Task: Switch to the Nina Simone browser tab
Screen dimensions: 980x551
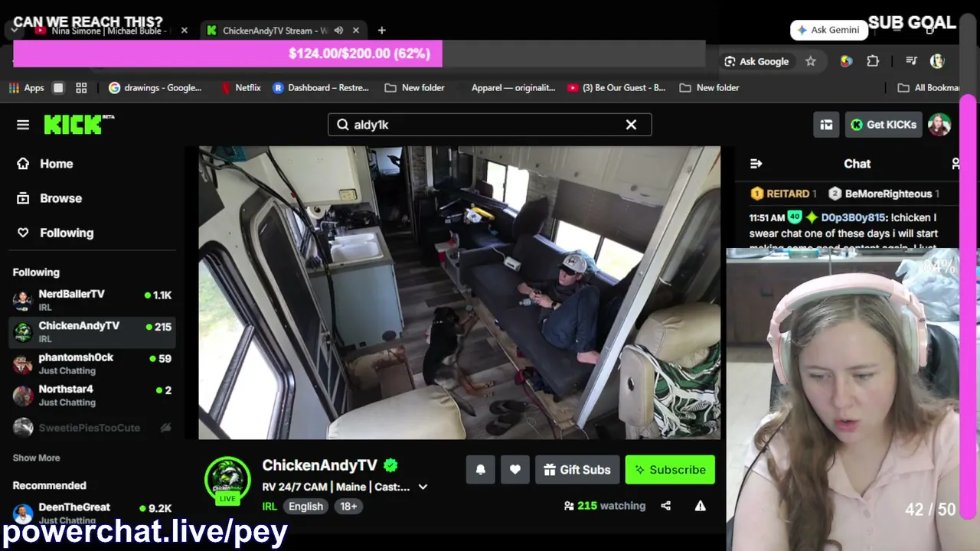Action: coord(107,31)
